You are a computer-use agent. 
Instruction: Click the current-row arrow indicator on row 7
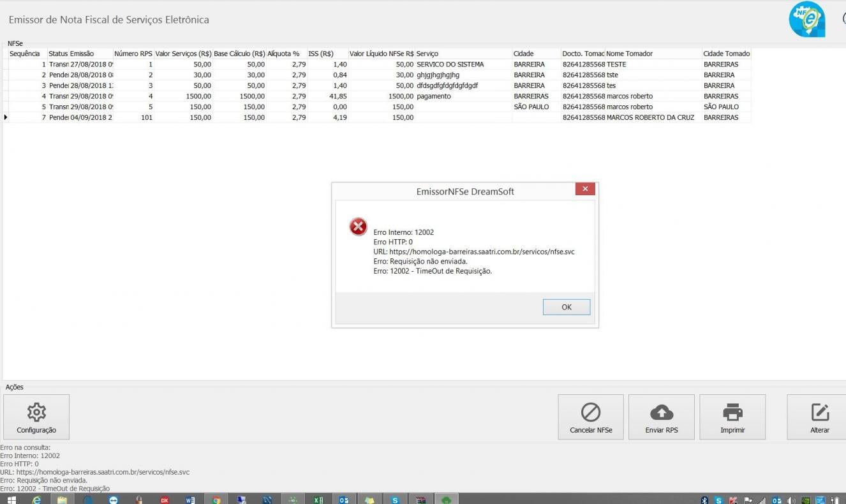click(6, 117)
